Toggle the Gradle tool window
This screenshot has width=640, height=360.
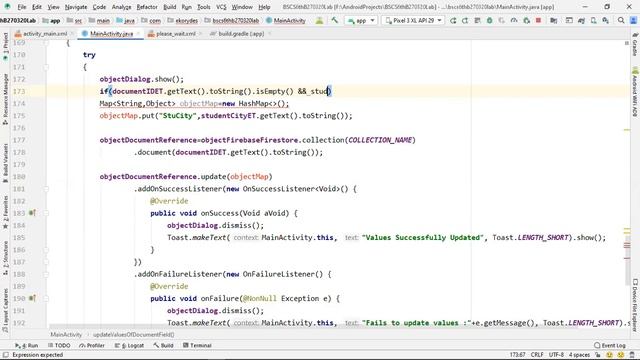click(x=635, y=44)
